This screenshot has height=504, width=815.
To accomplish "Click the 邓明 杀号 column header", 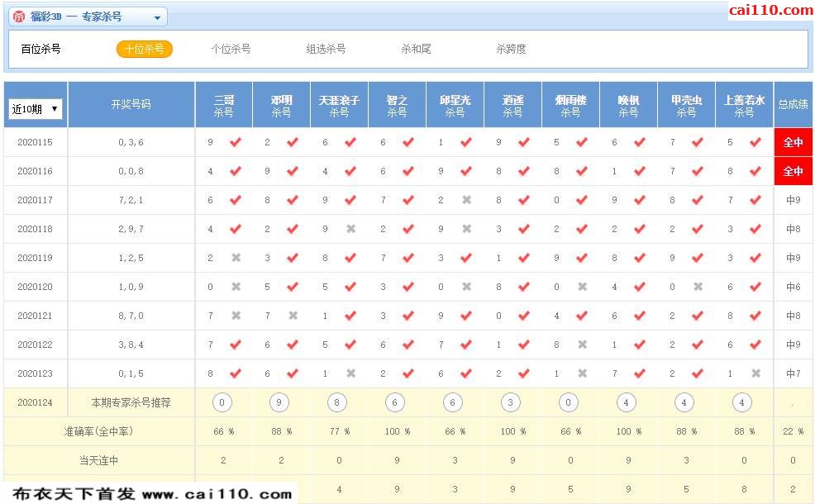I will [281, 106].
